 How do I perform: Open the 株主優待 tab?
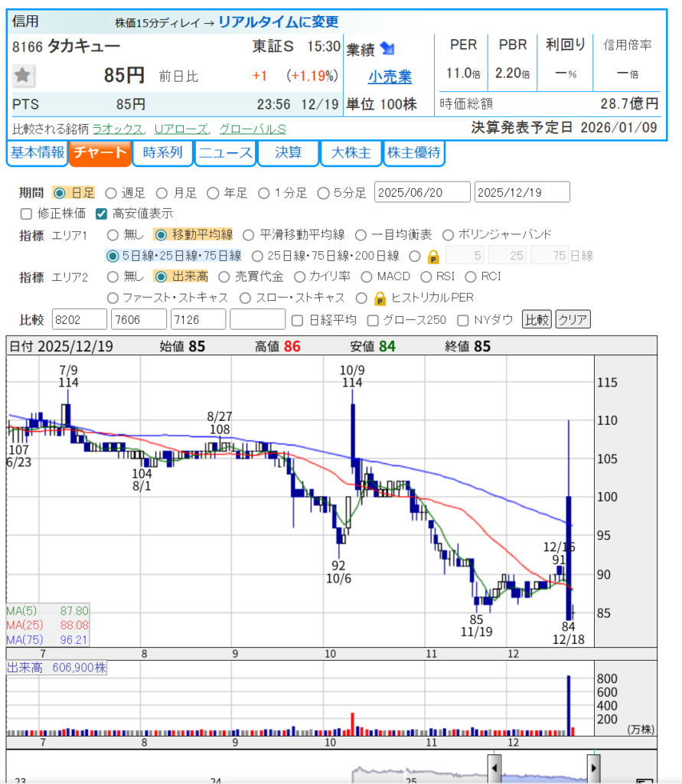413,153
